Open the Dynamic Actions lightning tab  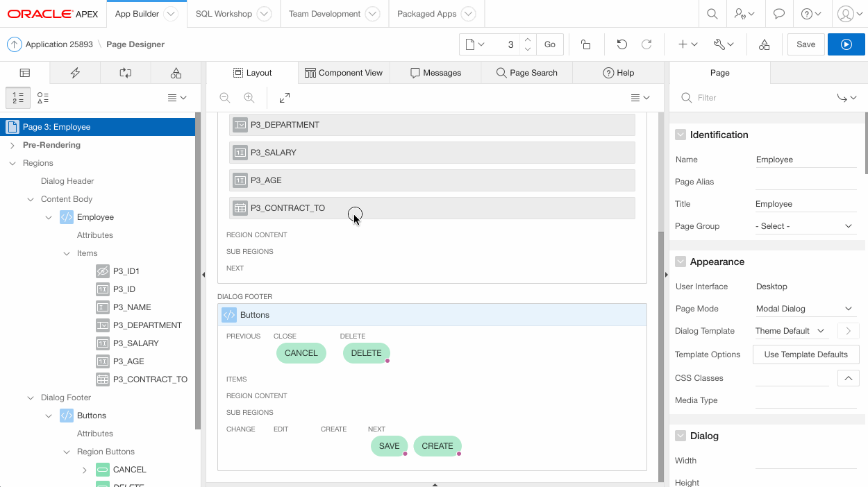75,73
